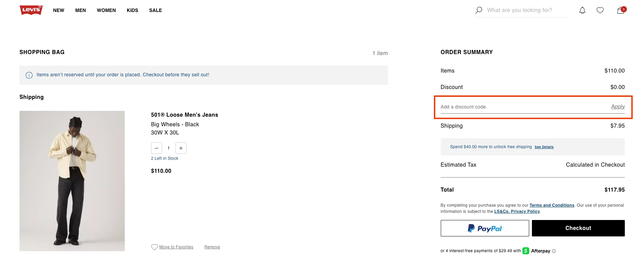Increase jeans quantity with plus button
The height and width of the screenshot is (259, 644).
coord(181,148)
